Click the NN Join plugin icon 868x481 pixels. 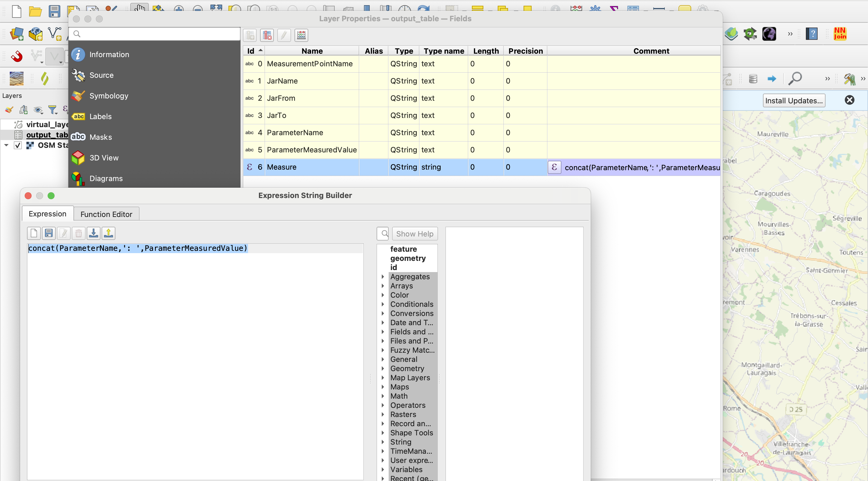click(840, 34)
